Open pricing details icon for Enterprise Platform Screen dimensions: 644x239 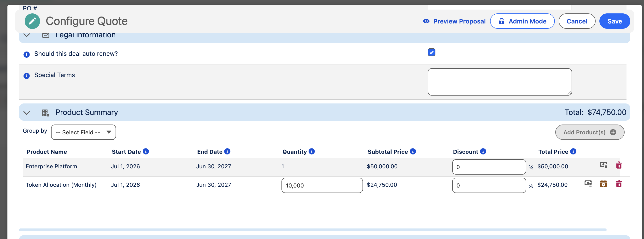(x=603, y=165)
